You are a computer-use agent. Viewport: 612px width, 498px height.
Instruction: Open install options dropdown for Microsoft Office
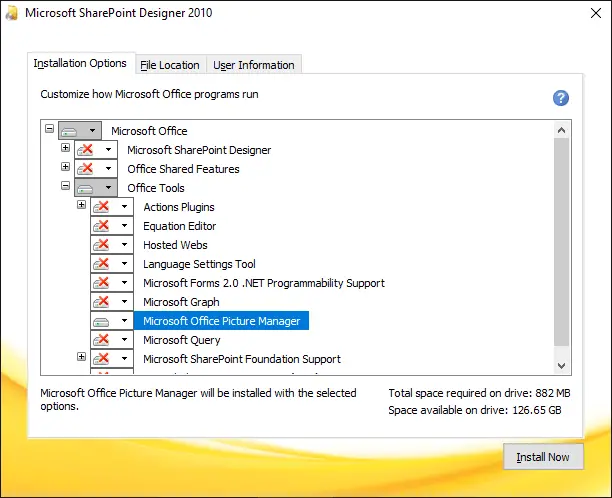(x=93, y=130)
